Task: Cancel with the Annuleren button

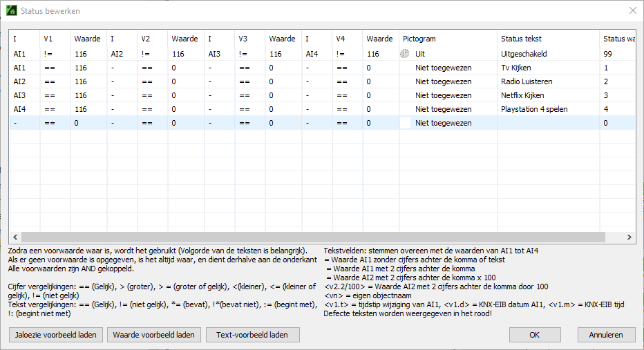Action: pos(606,335)
